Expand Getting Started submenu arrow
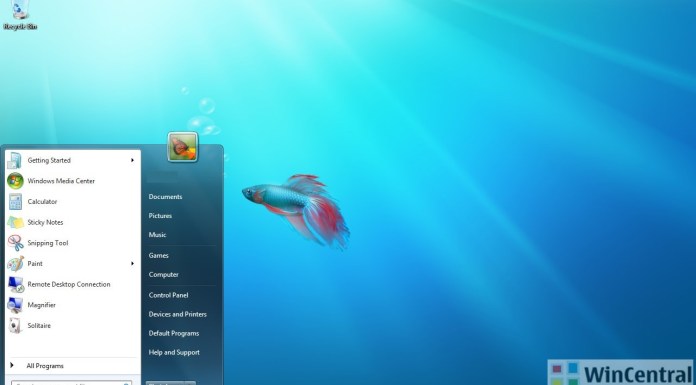 (x=132, y=160)
